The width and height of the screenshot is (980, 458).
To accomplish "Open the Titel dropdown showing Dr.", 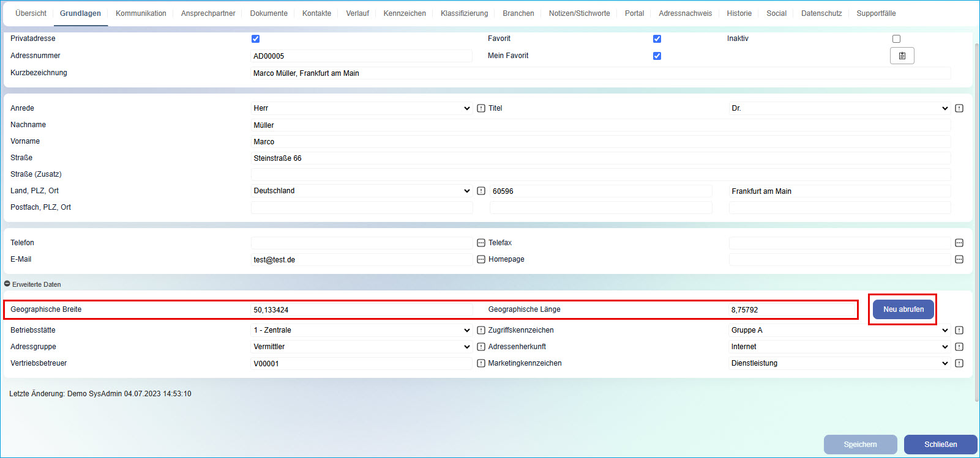I will (x=840, y=108).
